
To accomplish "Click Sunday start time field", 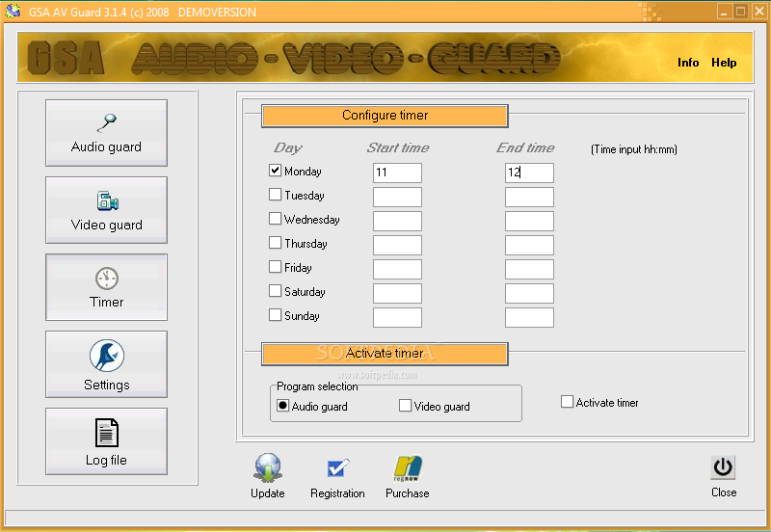I will (397, 317).
